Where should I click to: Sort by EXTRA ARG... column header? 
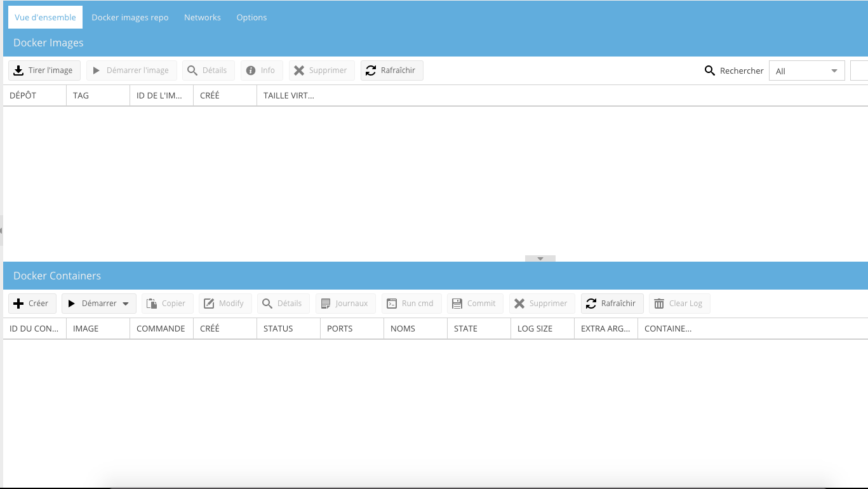pos(606,328)
